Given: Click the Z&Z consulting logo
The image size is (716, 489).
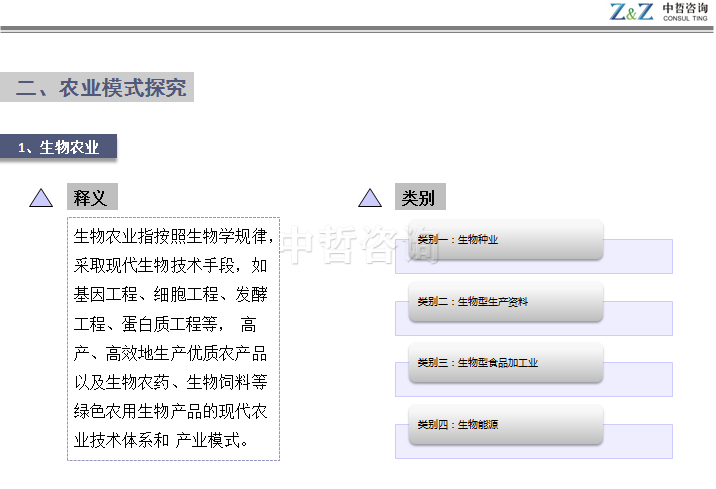Looking at the screenshot, I should [658, 11].
